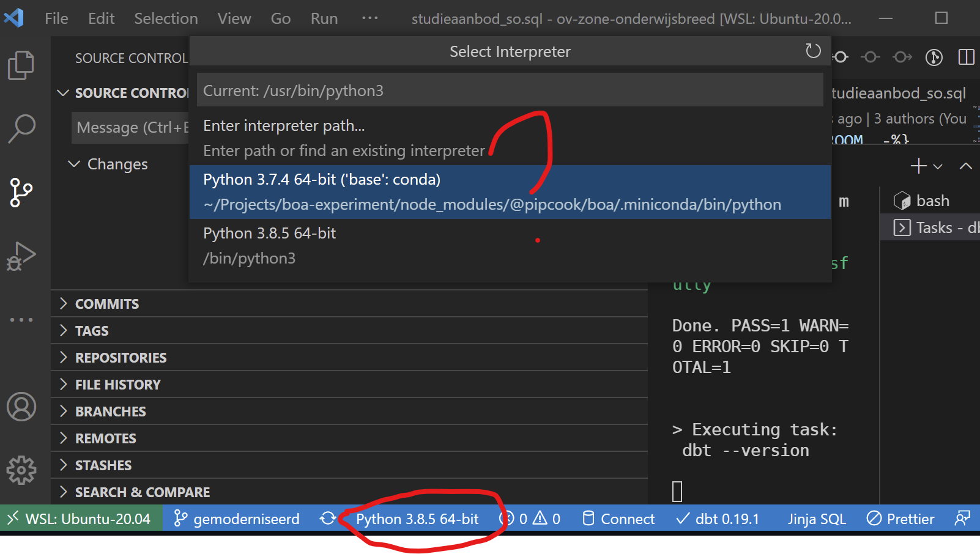The image size is (980, 554).
Task: Click dbt 0.19.1 in the status bar
Action: click(719, 519)
